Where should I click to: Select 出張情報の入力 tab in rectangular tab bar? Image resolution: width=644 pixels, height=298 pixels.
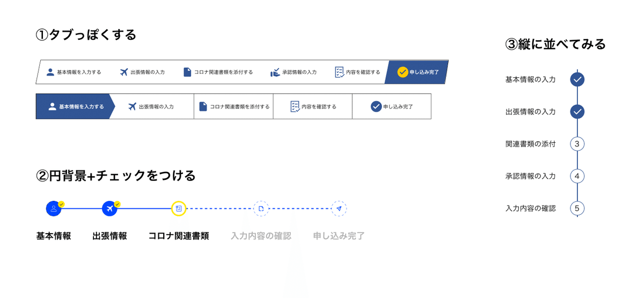click(x=155, y=106)
